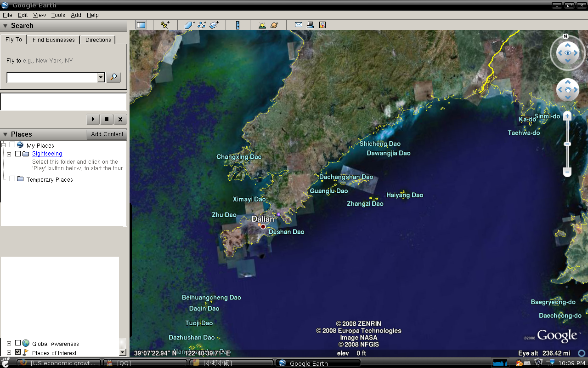Screen dimensions: 588x368
Task: Click the streaming status circle indicator
Action: click(582, 353)
